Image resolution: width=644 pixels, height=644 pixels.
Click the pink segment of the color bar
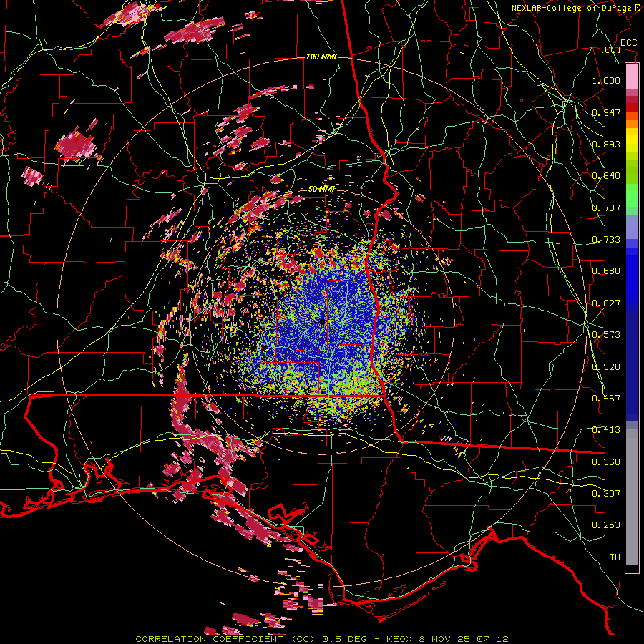[632, 77]
